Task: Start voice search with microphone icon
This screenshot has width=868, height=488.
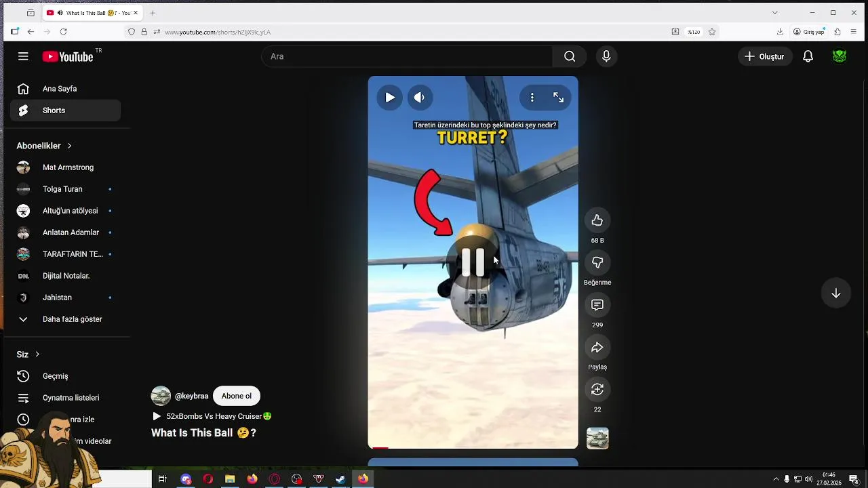Action: [606, 56]
